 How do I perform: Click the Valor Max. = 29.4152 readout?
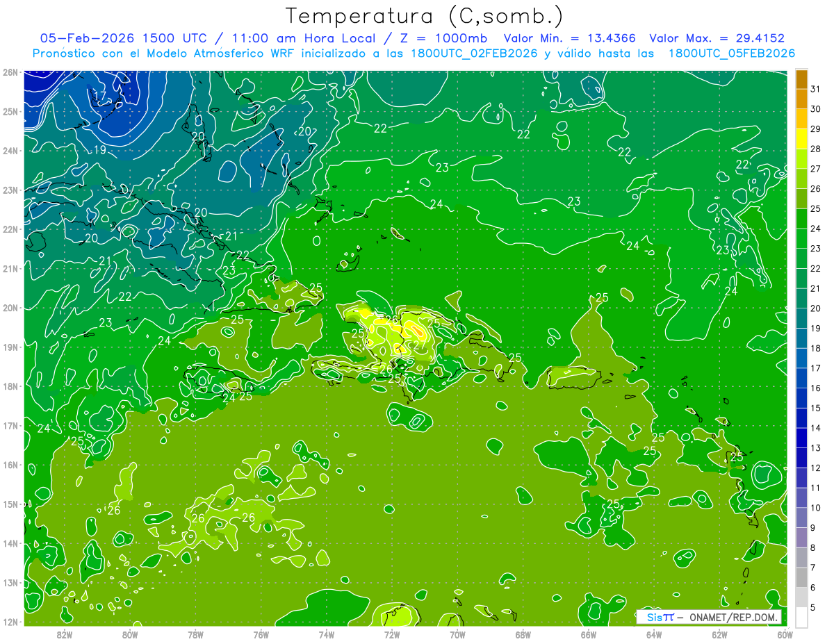tap(717, 38)
